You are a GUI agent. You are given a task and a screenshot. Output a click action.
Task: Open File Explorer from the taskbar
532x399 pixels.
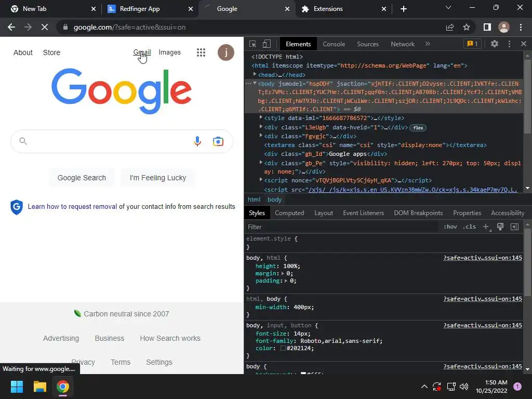[39, 387]
